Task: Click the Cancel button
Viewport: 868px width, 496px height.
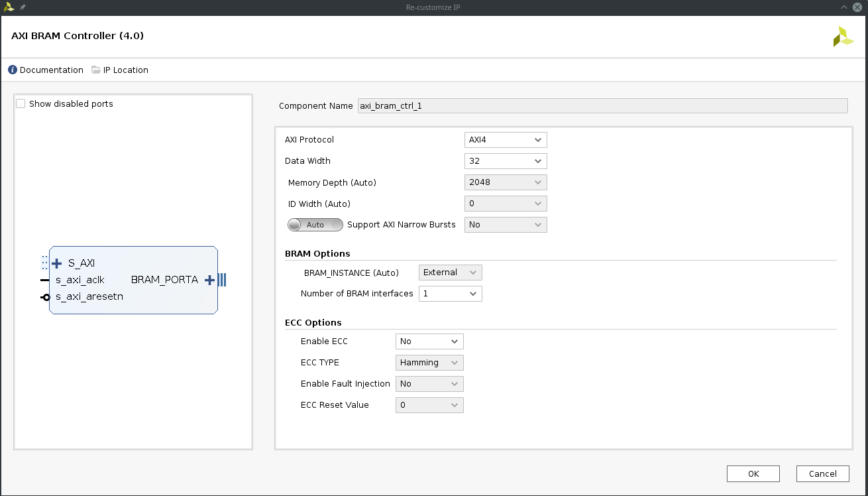Action: pyautogui.click(x=822, y=473)
